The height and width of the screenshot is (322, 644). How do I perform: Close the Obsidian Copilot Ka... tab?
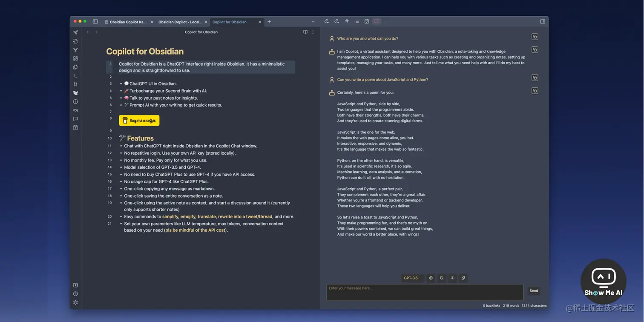pos(152,22)
